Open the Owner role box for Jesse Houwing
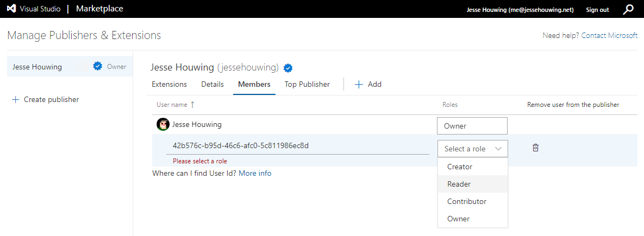Screen dimensions: 644x236 (472, 126)
